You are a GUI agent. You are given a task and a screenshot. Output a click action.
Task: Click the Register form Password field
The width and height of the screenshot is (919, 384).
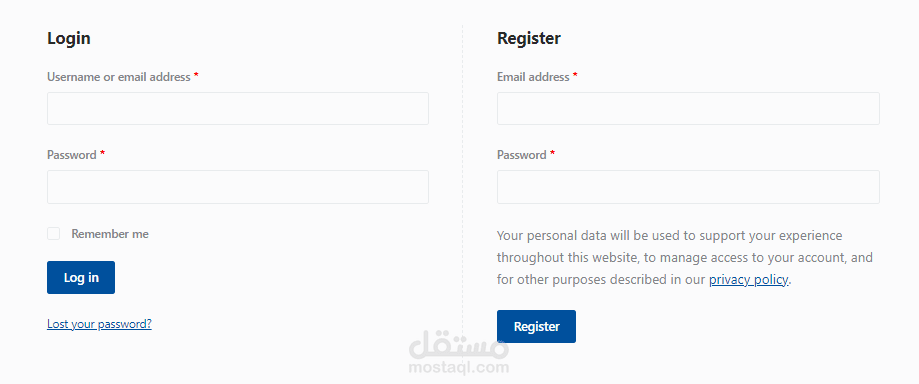pyautogui.click(x=688, y=187)
